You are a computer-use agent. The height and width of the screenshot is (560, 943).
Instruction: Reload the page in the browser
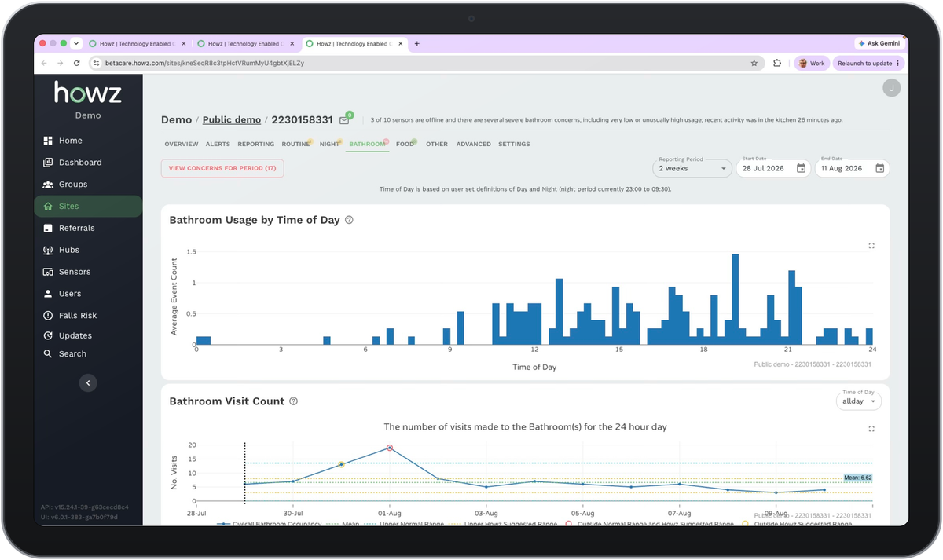77,64
